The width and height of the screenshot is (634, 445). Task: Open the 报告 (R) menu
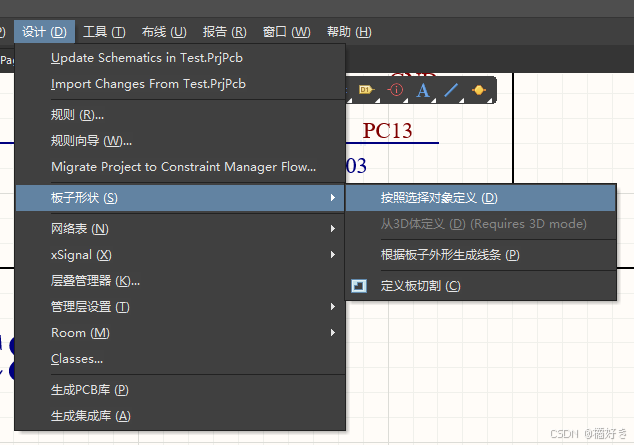tap(224, 32)
